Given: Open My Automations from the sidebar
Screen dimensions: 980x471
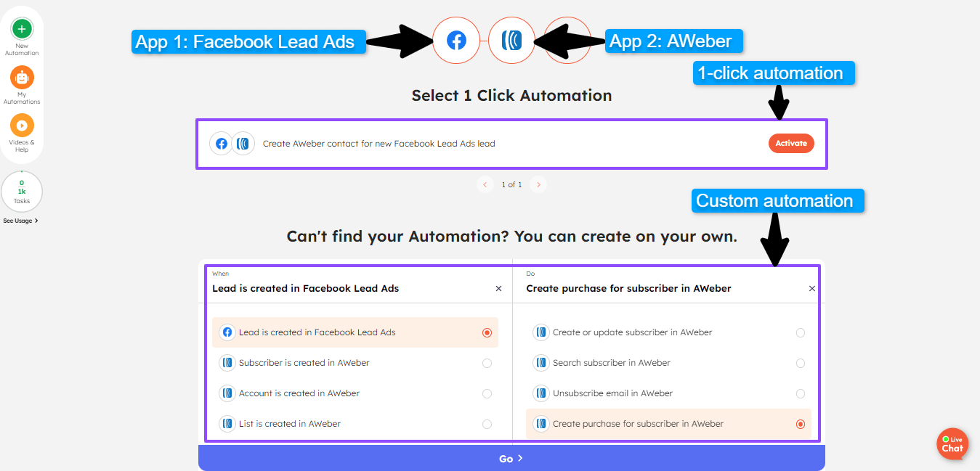Looking at the screenshot, I should (22, 76).
